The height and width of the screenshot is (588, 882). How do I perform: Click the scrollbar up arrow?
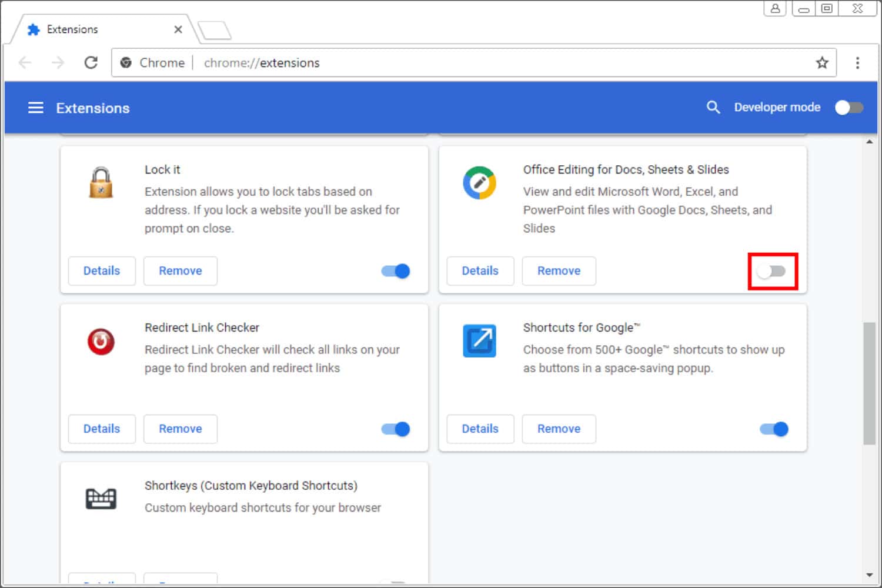coord(870,142)
